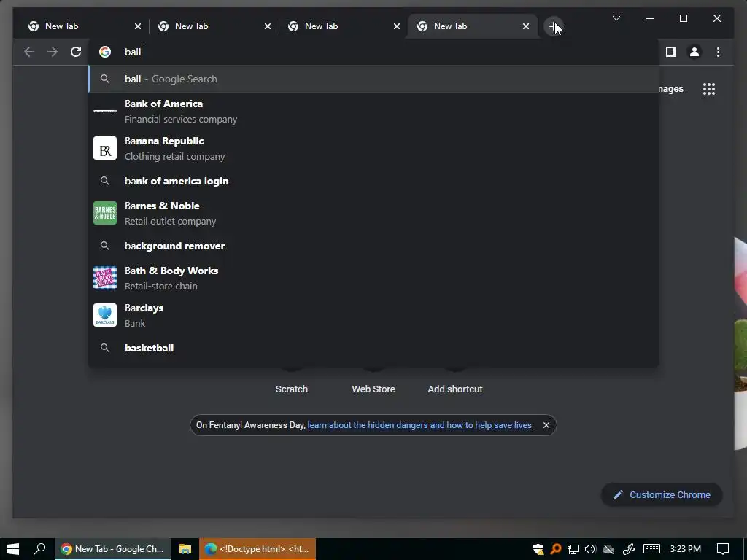Switch to Edge Doctype html window
Viewport: 747px width, 560px height.
pos(258,549)
